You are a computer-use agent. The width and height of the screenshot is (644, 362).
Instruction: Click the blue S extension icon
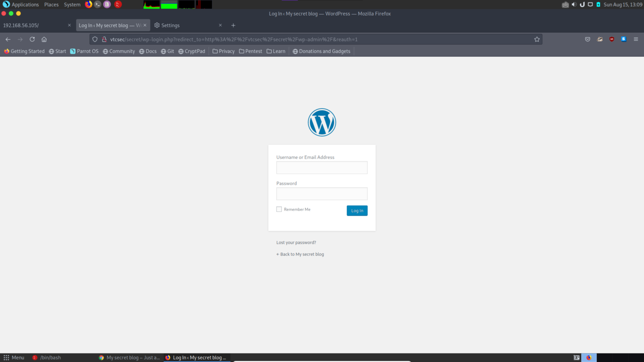pos(624,39)
